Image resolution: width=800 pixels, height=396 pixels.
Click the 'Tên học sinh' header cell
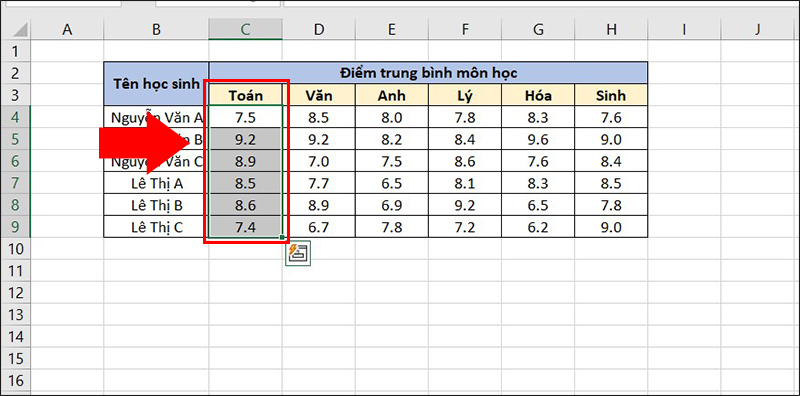tap(156, 84)
